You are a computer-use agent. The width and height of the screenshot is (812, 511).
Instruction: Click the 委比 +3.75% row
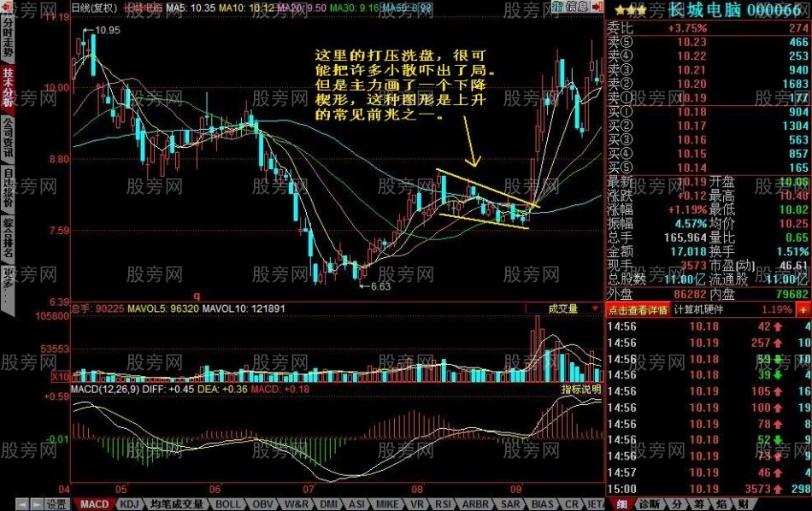[708, 28]
